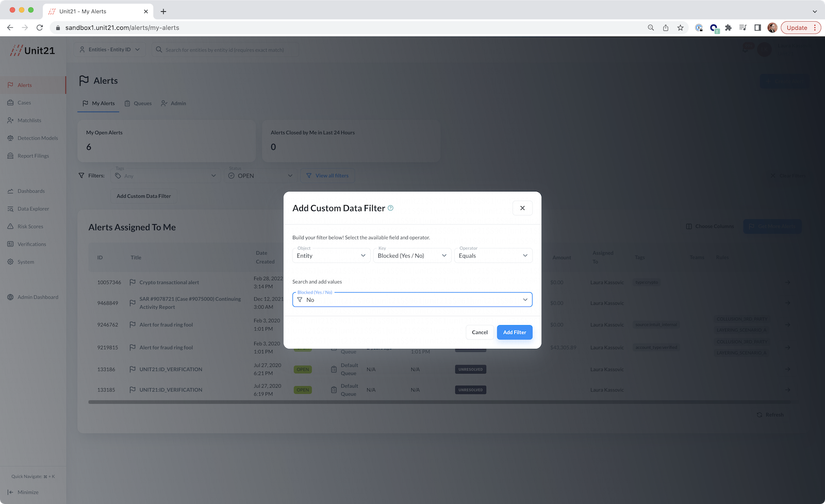Open Data Explorer in the sidebar

[x=33, y=209]
